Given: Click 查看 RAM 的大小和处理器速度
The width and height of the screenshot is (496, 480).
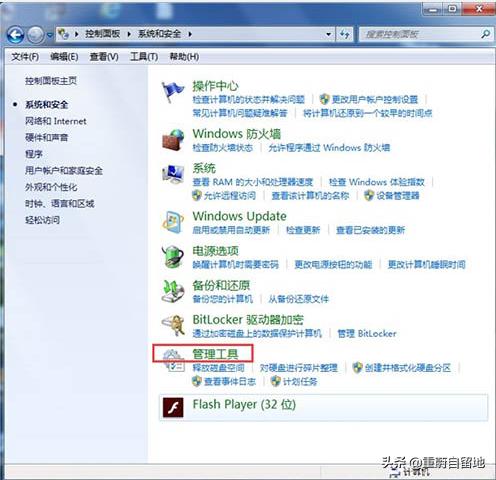Looking at the screenshot, I should click(x=253, y=182).
